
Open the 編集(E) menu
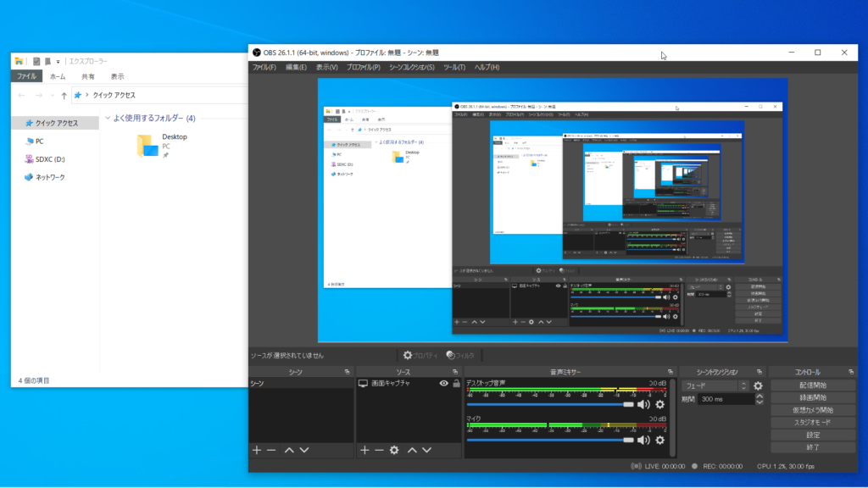click(296, 67)
